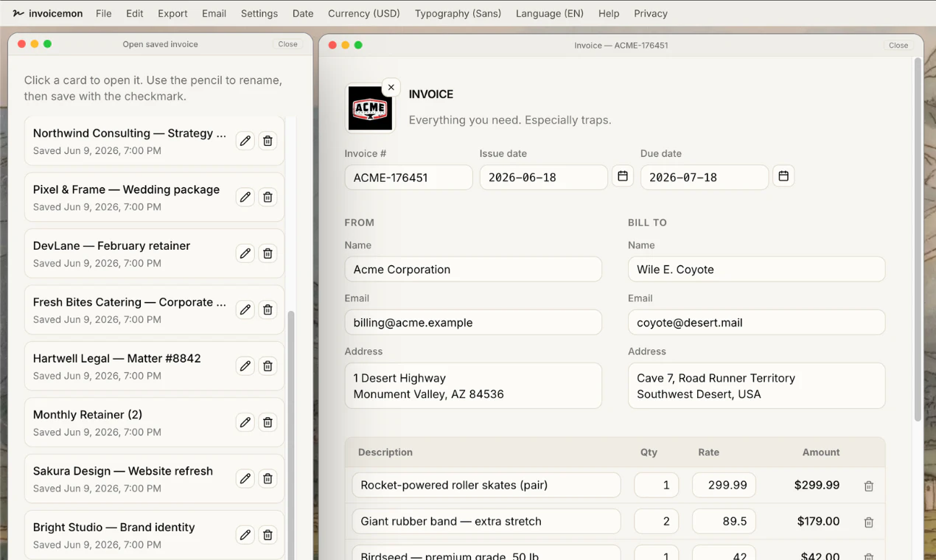Close the Open saved invoice panel

[x=288, y=44]
